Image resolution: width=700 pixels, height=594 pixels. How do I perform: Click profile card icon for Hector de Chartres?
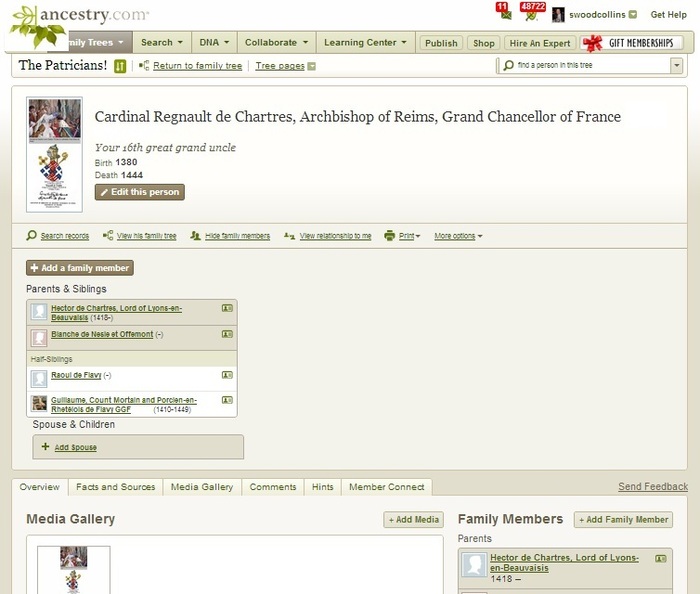tap(227, 309)
